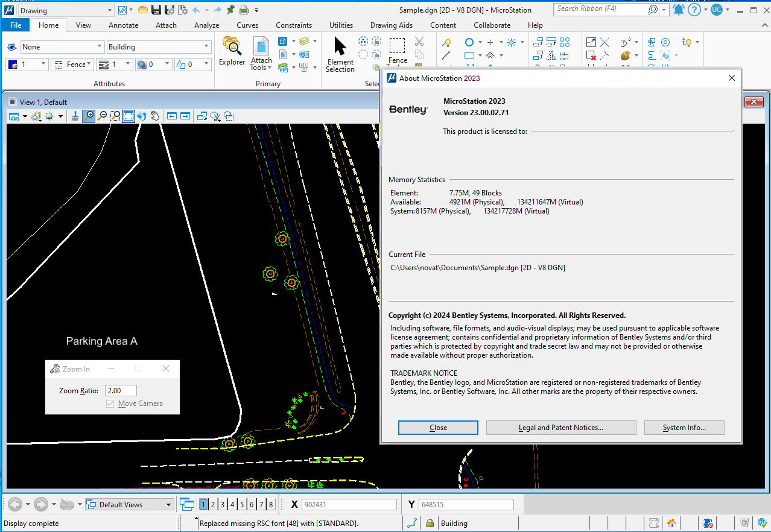Screen dimensions: 771x532
Task: Switch to the View ribbon tab
Action: (84, 25)
